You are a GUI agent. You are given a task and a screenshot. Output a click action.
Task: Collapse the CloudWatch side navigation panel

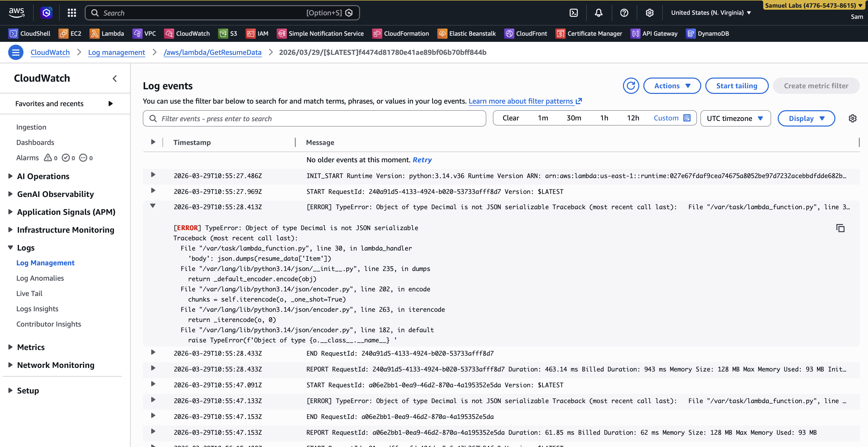pyautogui.click(x=115, y=79)
